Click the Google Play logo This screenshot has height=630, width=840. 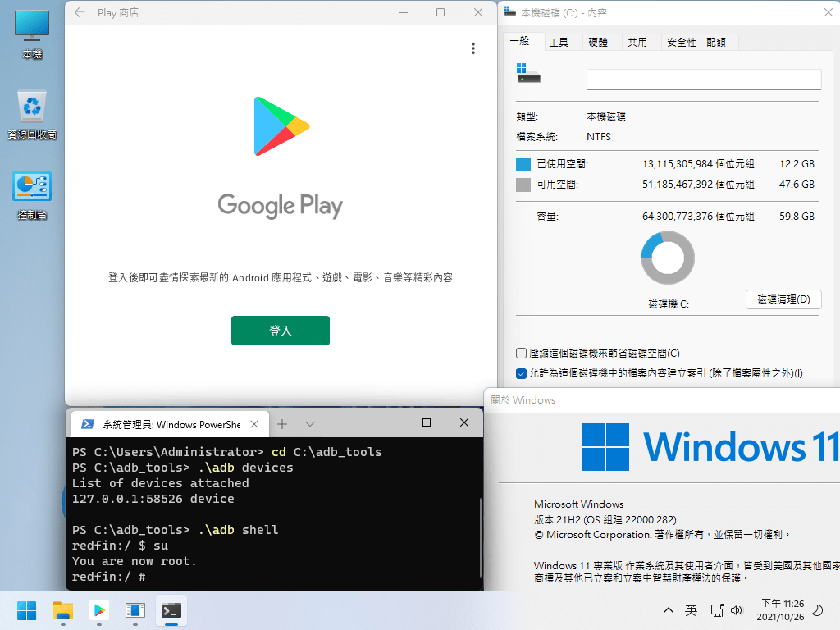point(282,126)
